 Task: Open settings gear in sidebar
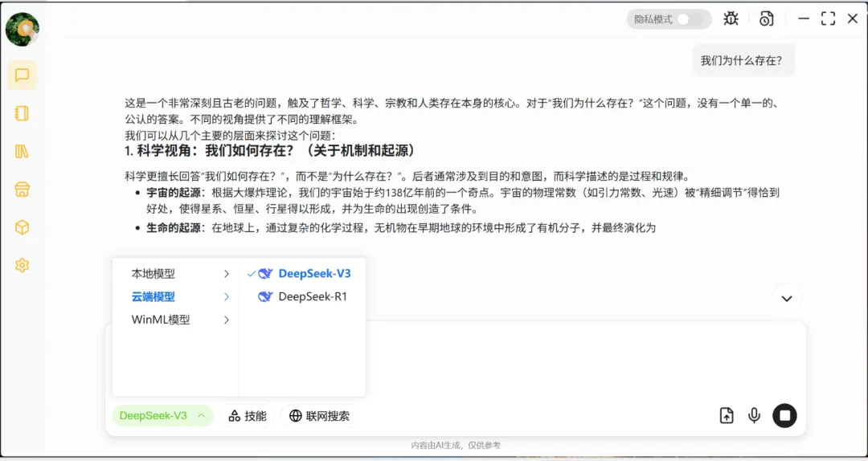point(23,265)
